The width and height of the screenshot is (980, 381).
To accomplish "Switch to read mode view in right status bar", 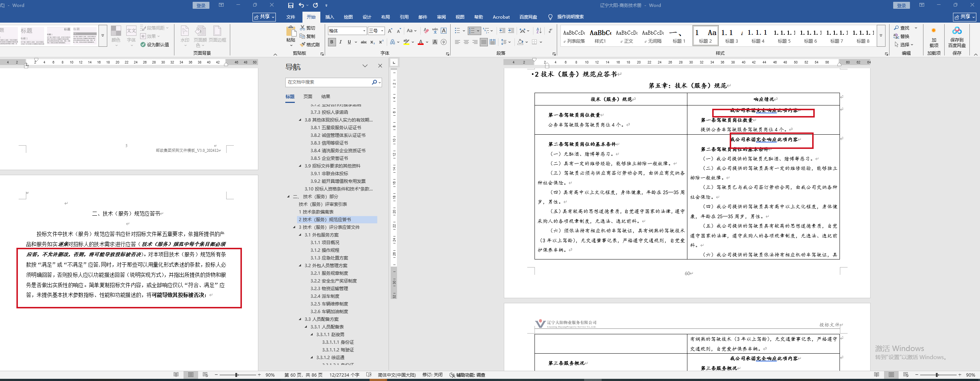I will pyautogui.click(x=876, y=375).
